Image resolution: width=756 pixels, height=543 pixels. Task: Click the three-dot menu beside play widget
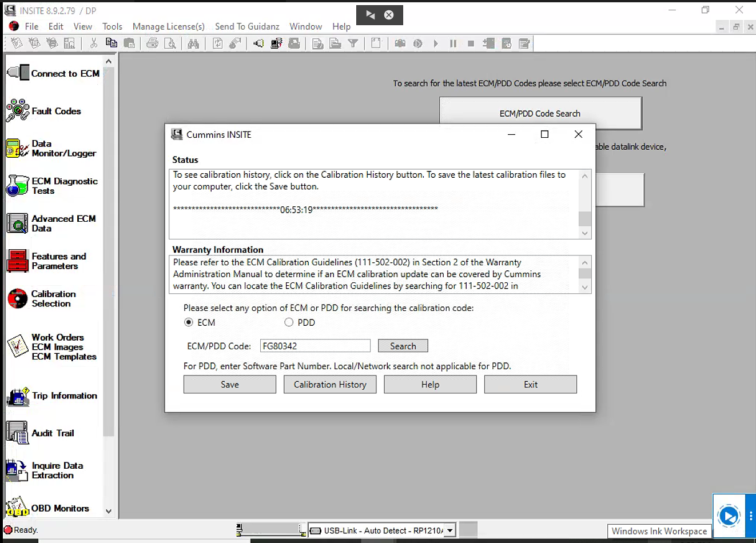point(751,516)
